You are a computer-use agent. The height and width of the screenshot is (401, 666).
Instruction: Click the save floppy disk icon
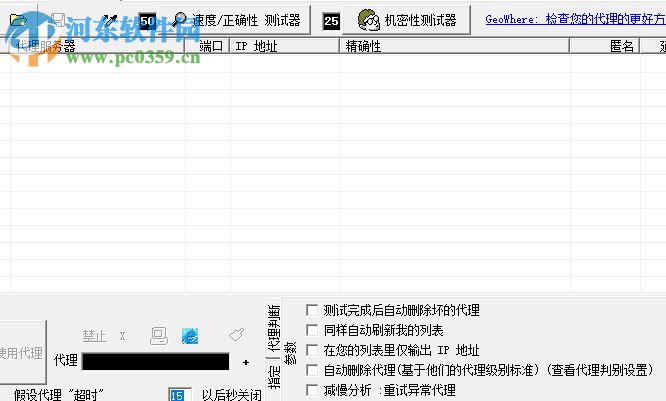(x=58, y=20)
